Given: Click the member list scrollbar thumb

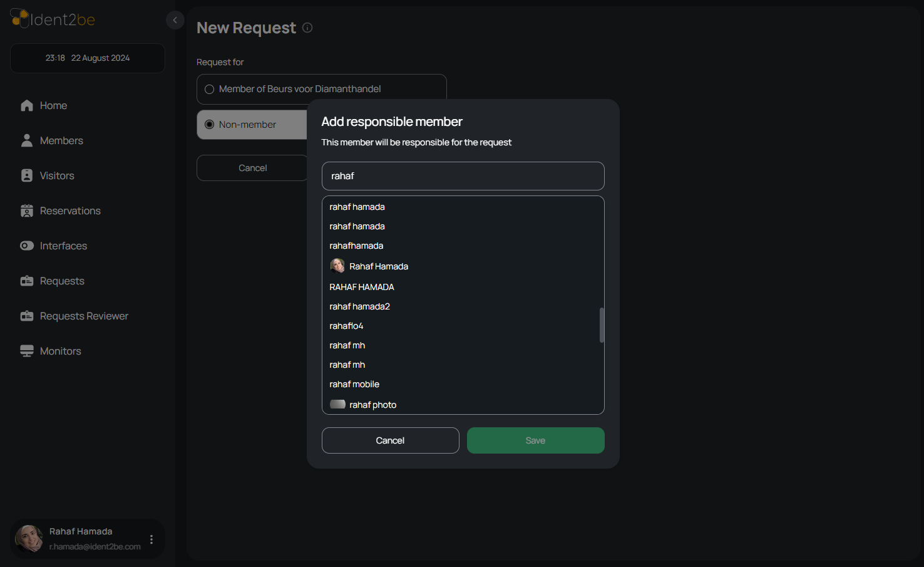Looking at the screenshot, I should 602,325.
